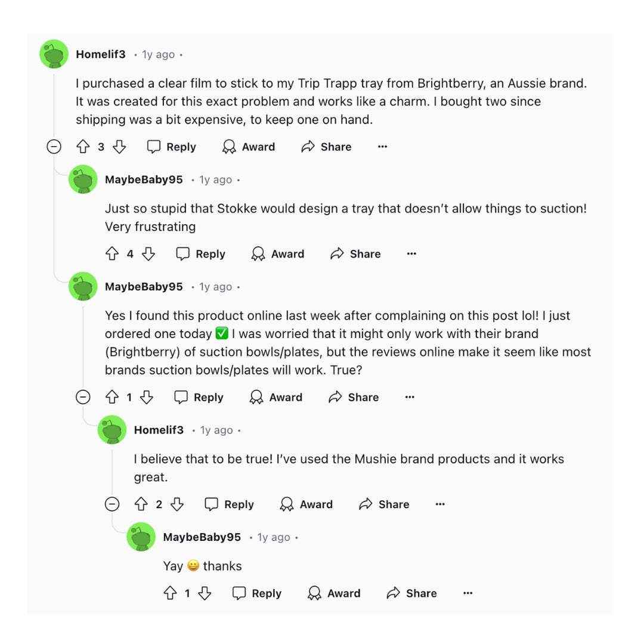
Task: Downvote the Mushie brand comment
Action: [177, 504]
